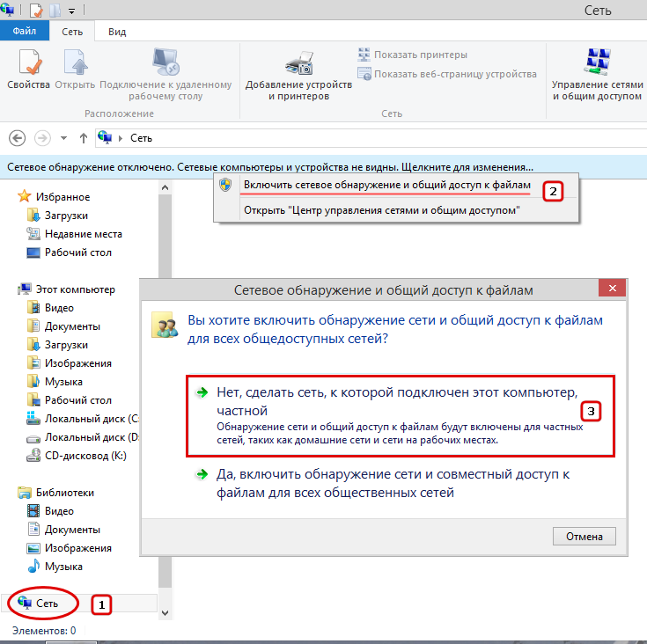Select Библиотеки in navigation pane
This screenshot has width=647, height=644.
[x=56, y=493]
